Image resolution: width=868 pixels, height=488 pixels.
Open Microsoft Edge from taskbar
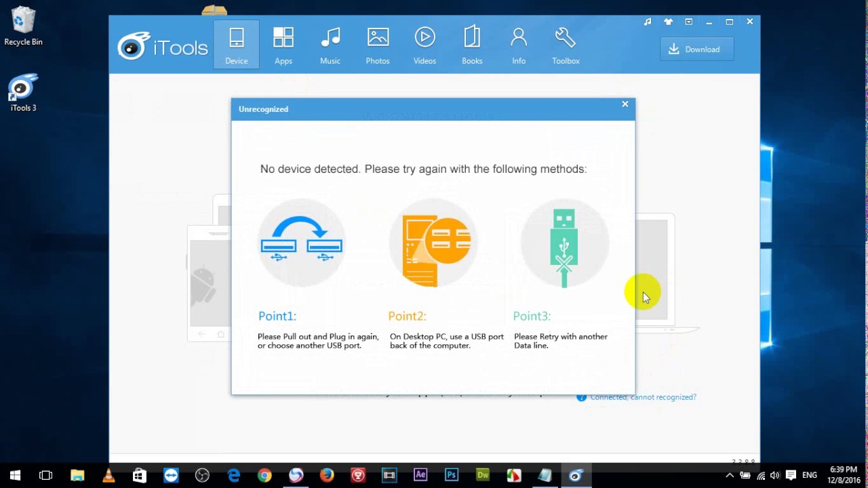click(x=233, y=475)
